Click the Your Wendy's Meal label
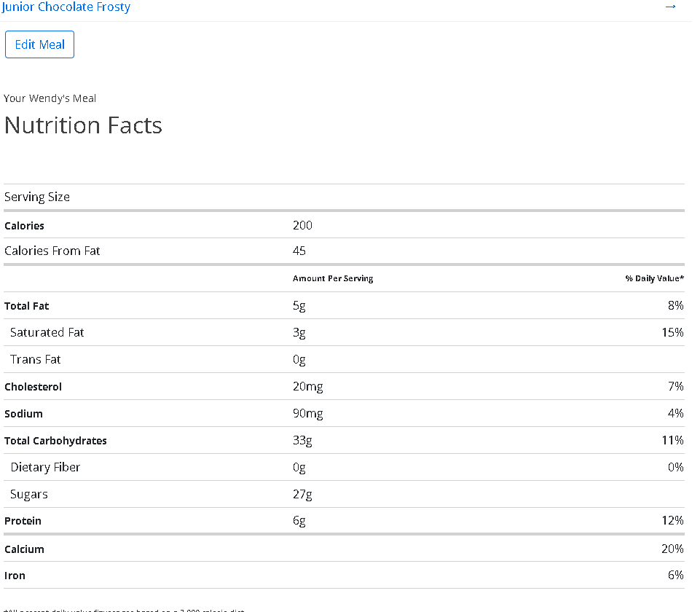700x612 pixels. click(x=50, y=98)
